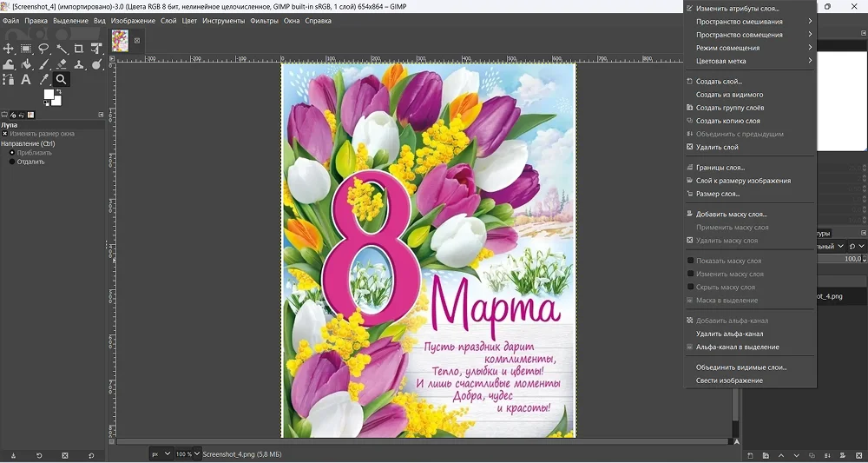The image size is (868, 463).
Task: Click the foreground color swatch
Action: click(49, 95)
